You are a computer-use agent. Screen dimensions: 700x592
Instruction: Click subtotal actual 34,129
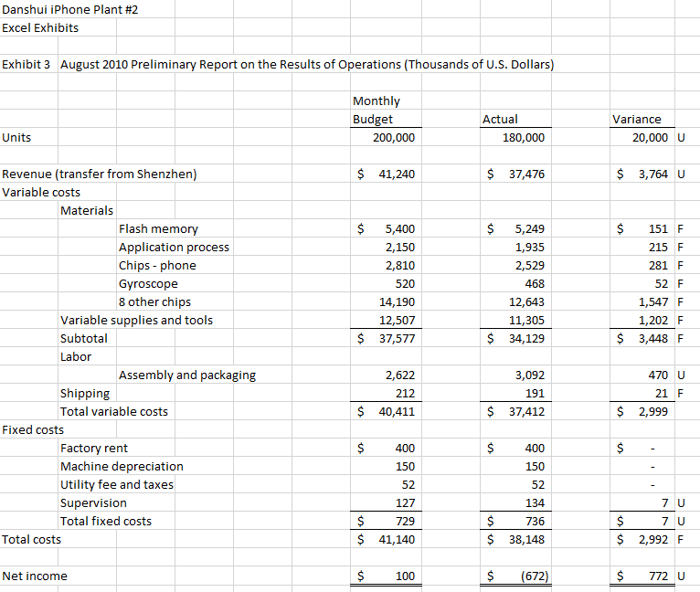[x=526, y=339]
